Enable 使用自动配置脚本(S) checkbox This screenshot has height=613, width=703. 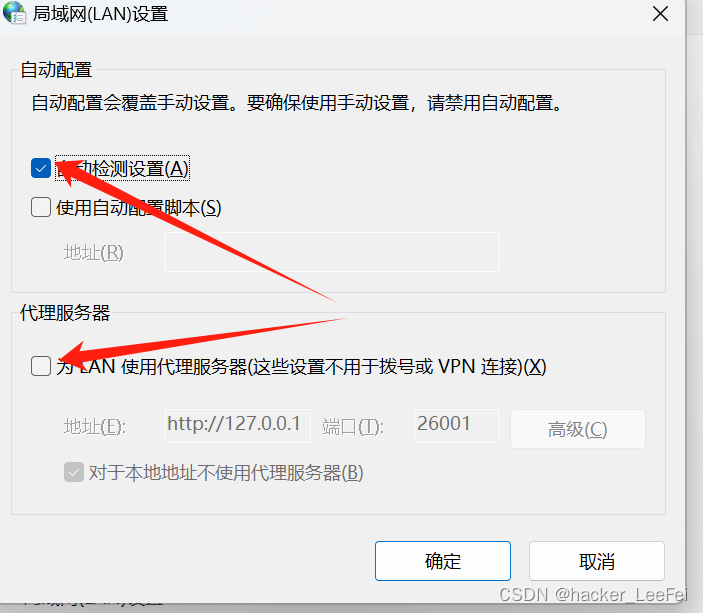pyautogui.click(x=41, y=207)
